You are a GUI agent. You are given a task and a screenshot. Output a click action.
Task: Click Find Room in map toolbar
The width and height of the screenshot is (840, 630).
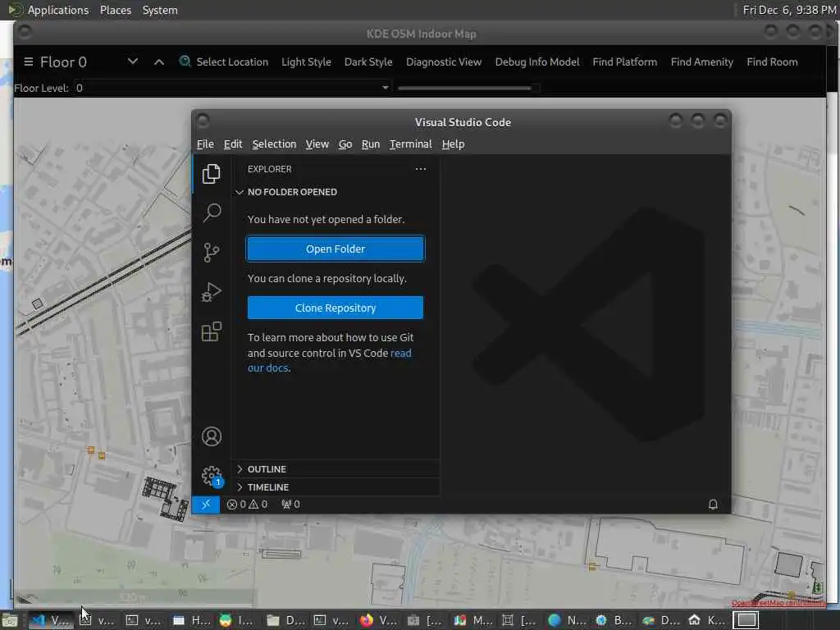click(x=772, y=62)
